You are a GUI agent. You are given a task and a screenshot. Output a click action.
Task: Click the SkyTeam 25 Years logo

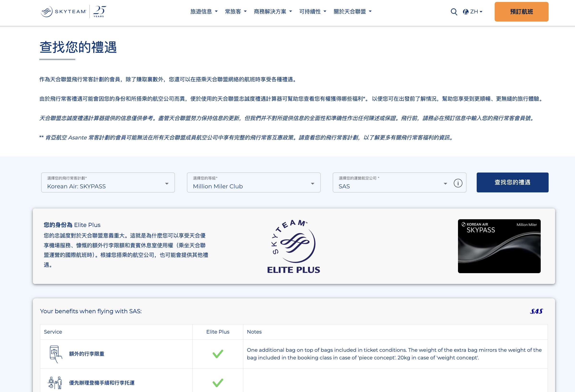pos(72,12)
